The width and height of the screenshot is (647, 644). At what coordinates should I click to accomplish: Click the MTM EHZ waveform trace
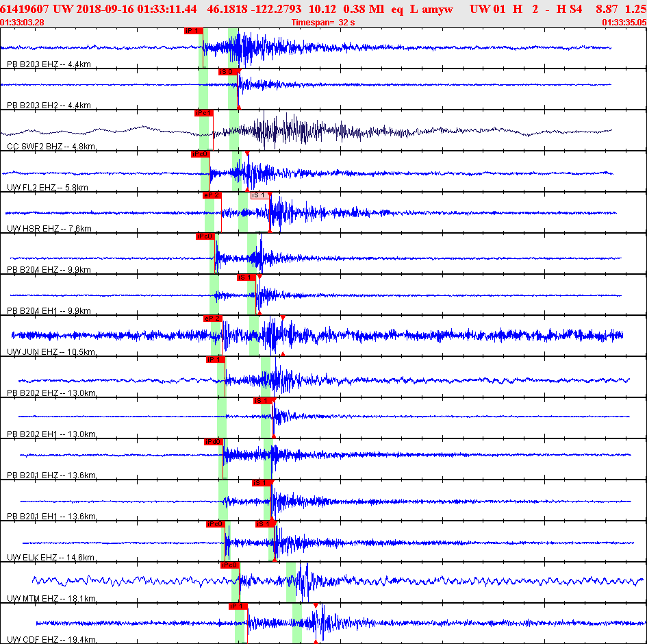tap(338, 581)
